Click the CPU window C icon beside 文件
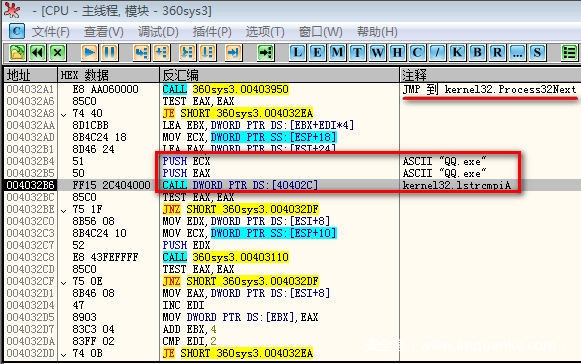This screenshot has width=581, height=364. [17, 32]
